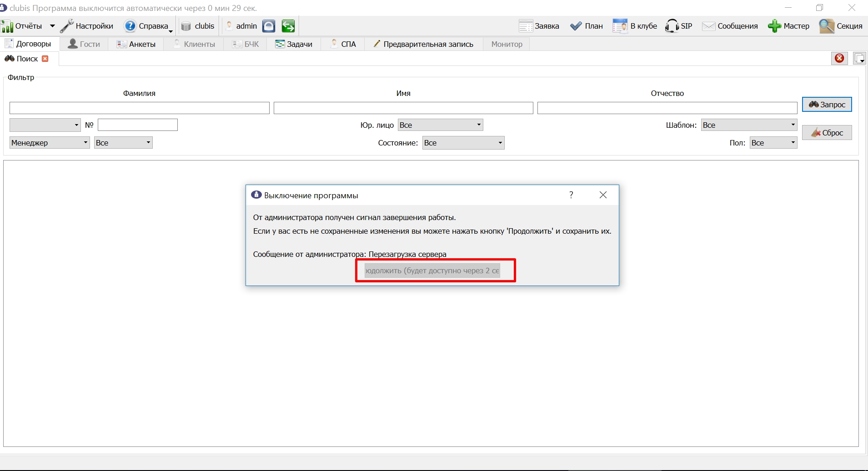
Task: Close the Поиск tab with red x
Action: pyautogui.click(x=45, y=59)
